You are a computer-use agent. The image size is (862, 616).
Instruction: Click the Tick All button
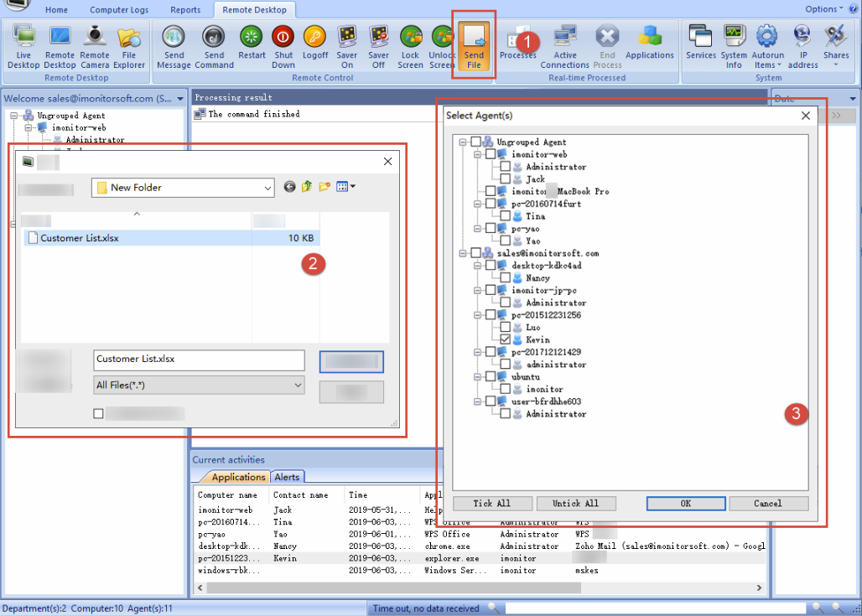coord(492,504)
